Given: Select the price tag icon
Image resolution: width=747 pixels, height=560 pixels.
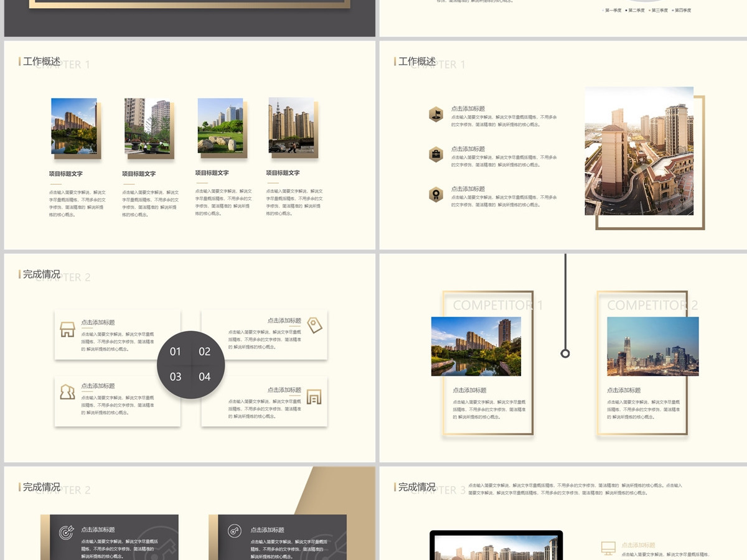Looking at the screenshot, I should tap(315, 325).
